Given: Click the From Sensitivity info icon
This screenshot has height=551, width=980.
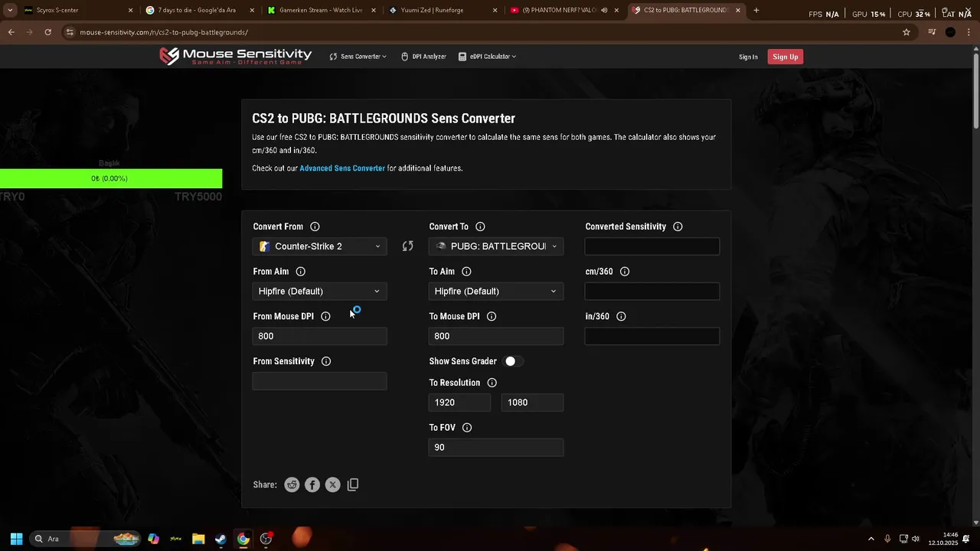Looking at the screenshot, I should pos(326,361).
